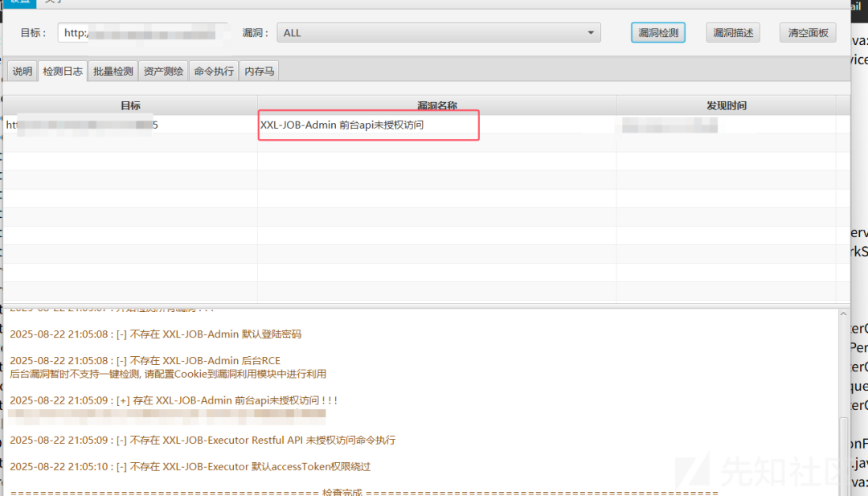Open the 命令执行 tab
The width and height of the screenshot is (868, 496).
[214, 71]
